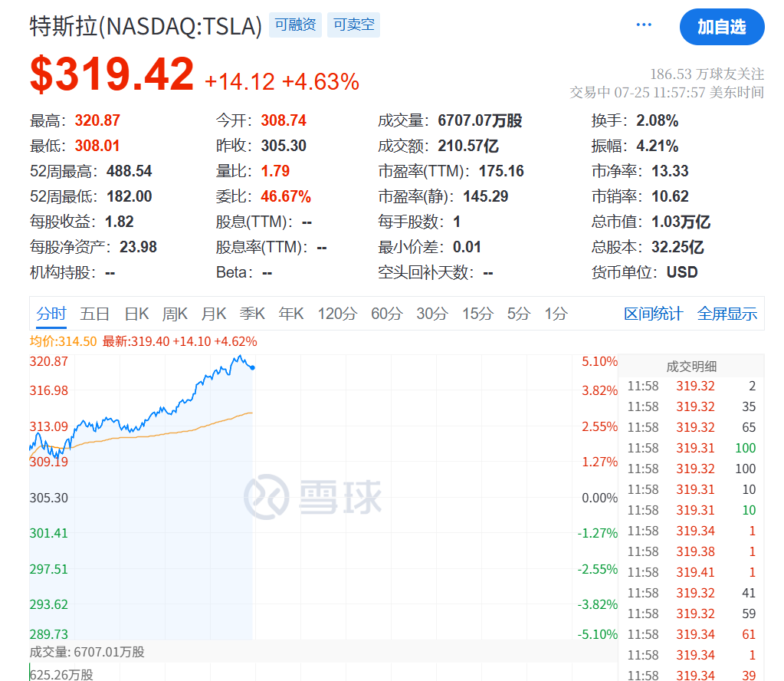Click the 52周最低 value 182.00

(x=129, y=196)
